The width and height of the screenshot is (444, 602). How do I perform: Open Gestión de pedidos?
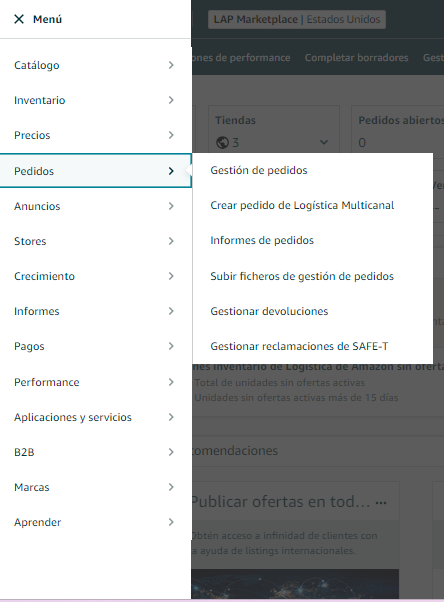tap(258, 170)
